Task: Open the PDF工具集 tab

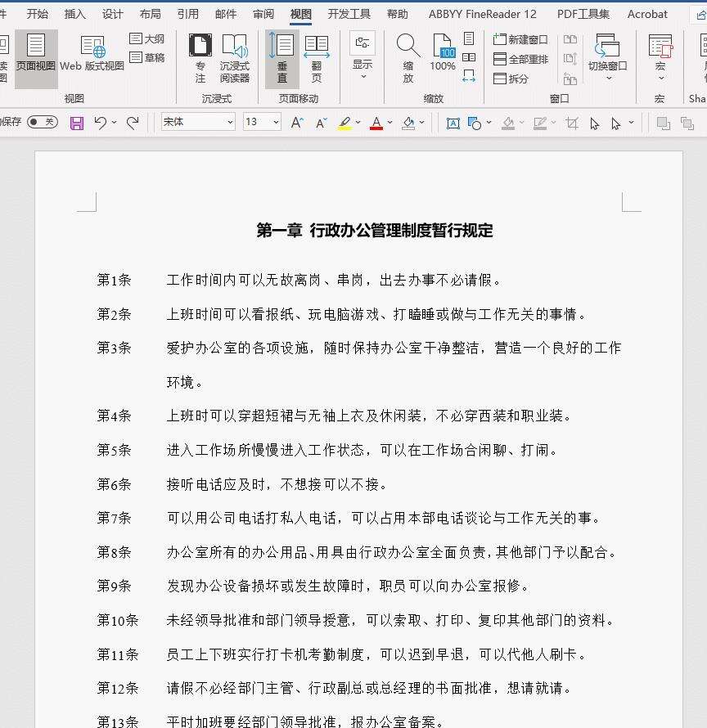Action: click(x=583, y=14)
